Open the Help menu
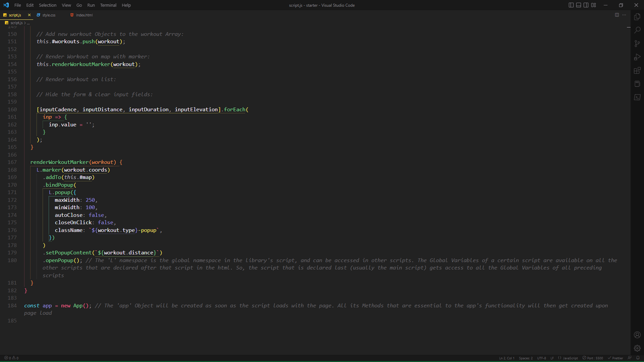644x362 pixels. (x=126, y=5)
